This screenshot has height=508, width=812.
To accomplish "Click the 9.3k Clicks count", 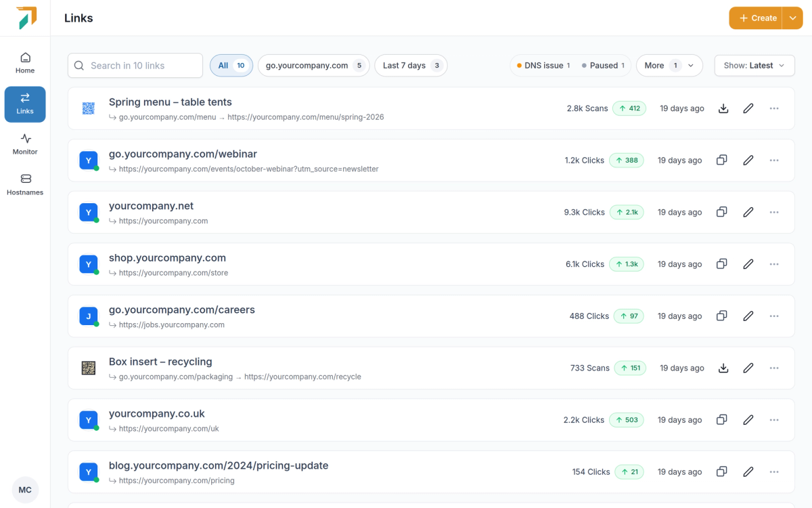I will pos(584,212).
